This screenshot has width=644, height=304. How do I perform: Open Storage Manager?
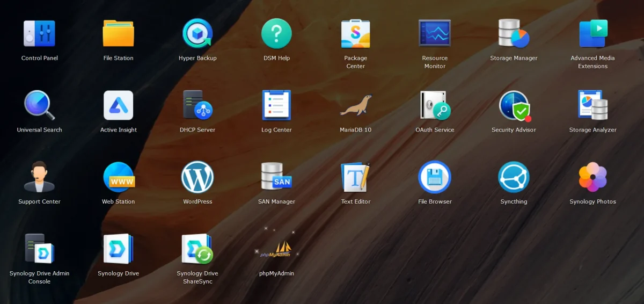pos(514,33)
